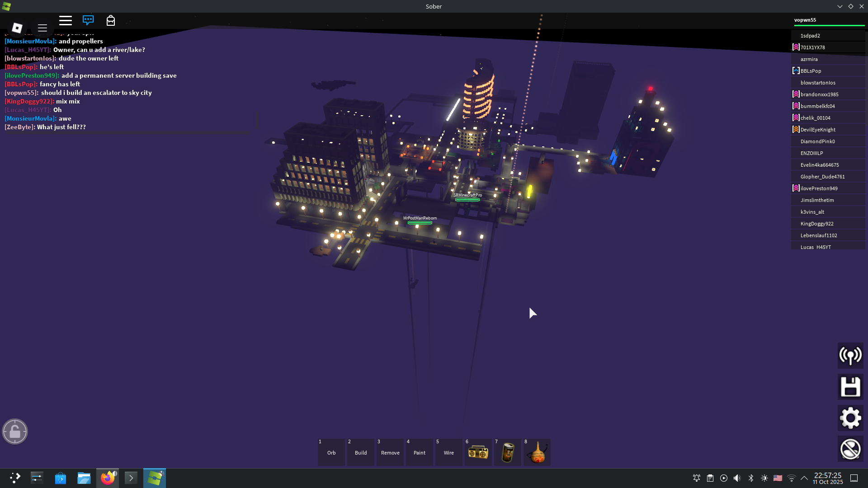The height and width of the screenshot is (488, 868).
Task: Toggle the crossed-out circle icon at bottom right
Action: tap(850, 449)
